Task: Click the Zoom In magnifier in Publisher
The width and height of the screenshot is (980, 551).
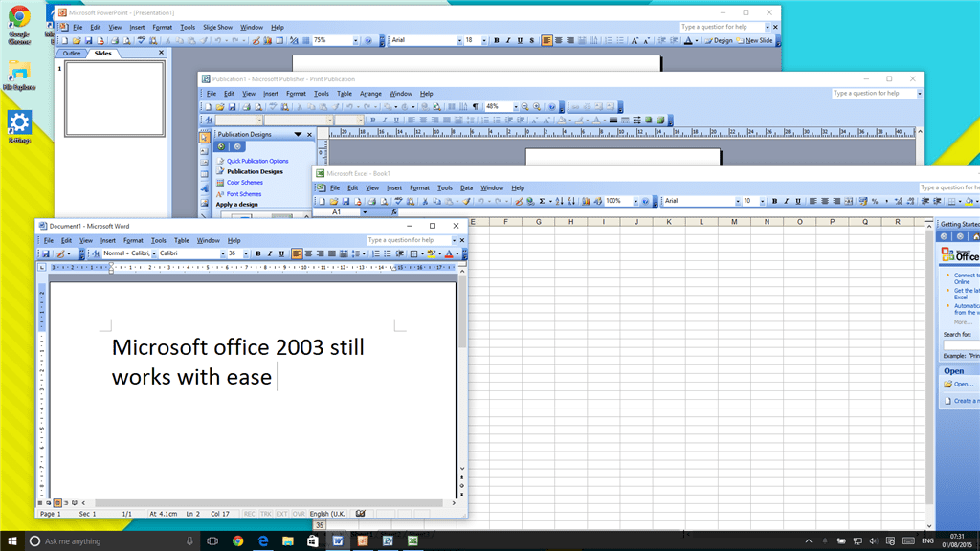Action: click(537, 107)
